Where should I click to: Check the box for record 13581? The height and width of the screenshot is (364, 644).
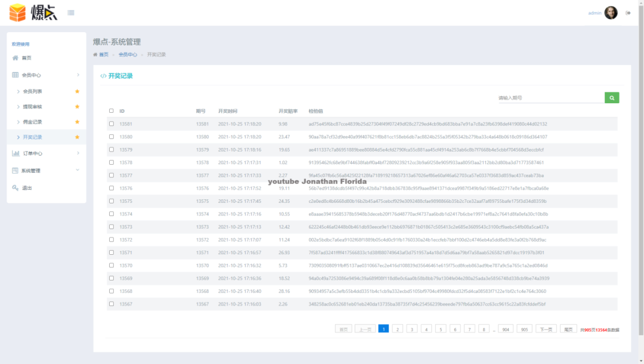[x=112, y=124]
